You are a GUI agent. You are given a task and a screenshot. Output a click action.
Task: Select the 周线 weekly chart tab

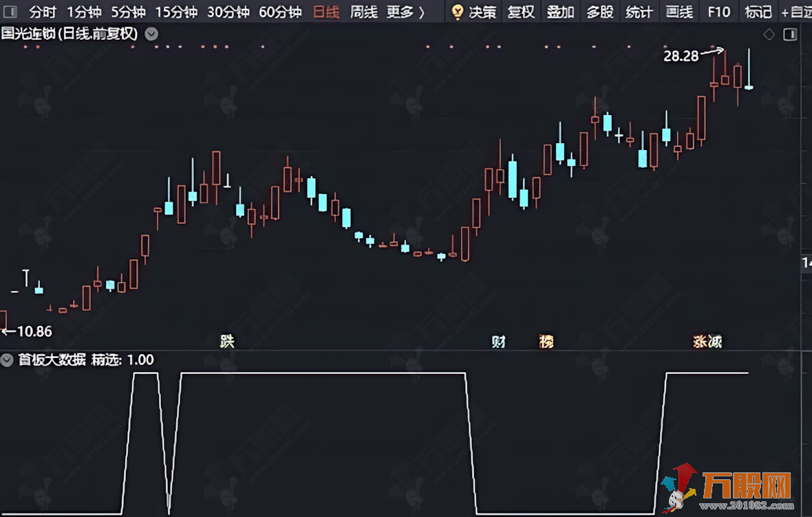click(364, 12)
